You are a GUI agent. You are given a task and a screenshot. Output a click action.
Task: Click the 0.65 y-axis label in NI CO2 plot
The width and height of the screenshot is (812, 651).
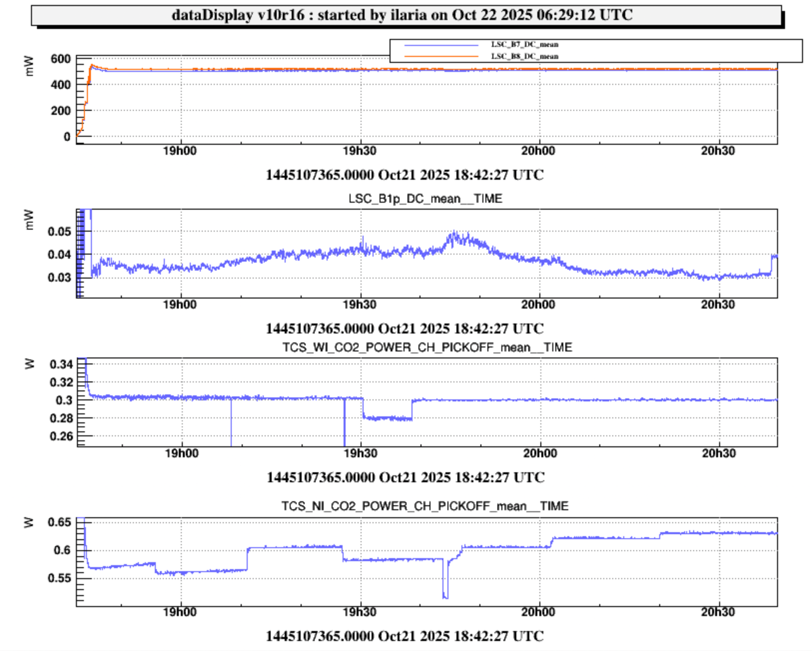tap(59, 523)
